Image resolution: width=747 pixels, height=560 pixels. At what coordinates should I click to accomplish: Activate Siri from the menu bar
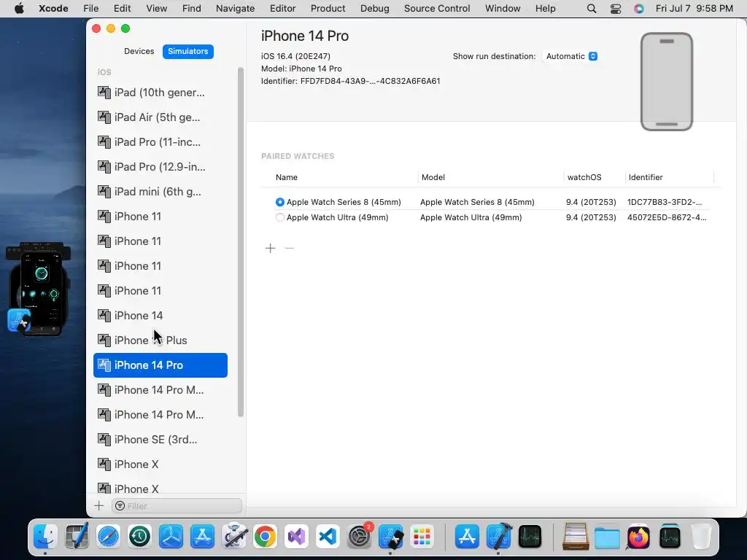click(639, 9)
